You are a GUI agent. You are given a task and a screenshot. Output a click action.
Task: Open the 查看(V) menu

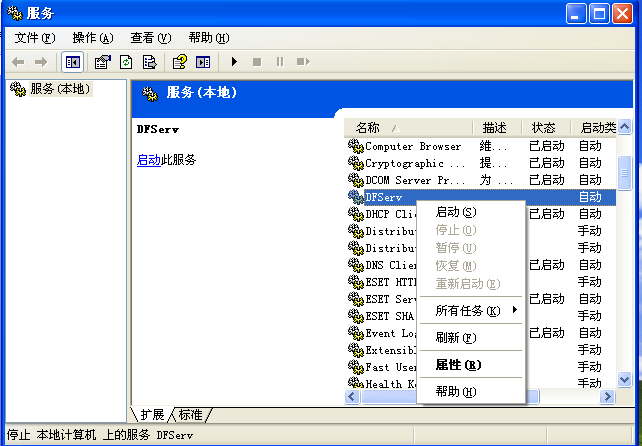pos(150,38)
